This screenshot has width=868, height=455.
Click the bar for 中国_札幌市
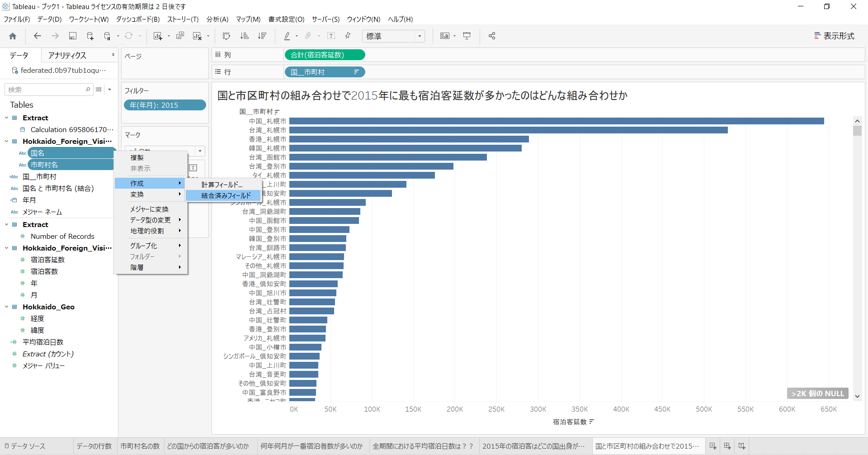click(x=557, y=121)
